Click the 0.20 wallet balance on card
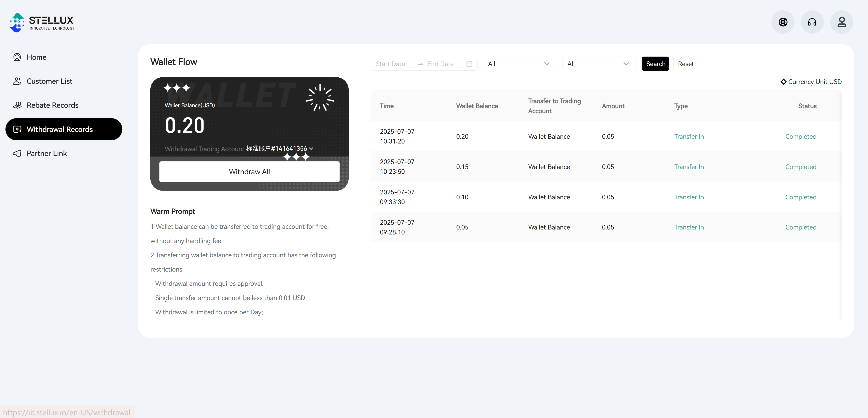This screenshot has height=418, width=868. [185, 125]
